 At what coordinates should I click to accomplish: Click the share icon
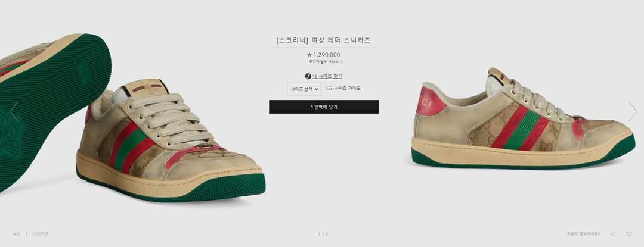point(613,234)
